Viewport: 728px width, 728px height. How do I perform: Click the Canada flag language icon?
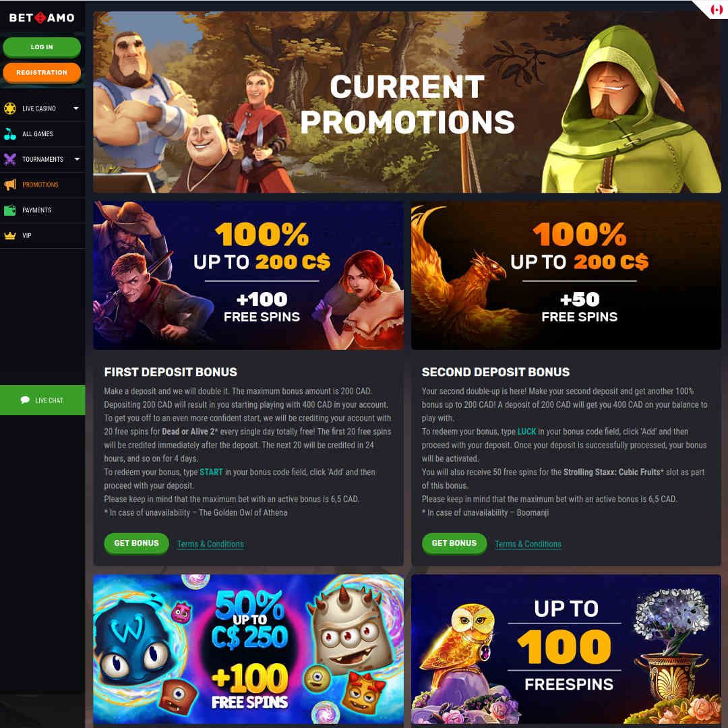click(x=717, y=9)
